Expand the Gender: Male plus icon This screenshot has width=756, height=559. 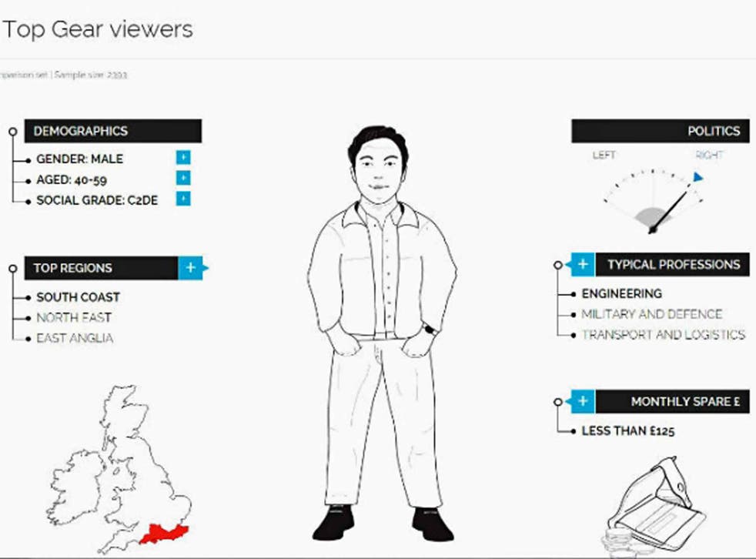click(x=183, y=157)
